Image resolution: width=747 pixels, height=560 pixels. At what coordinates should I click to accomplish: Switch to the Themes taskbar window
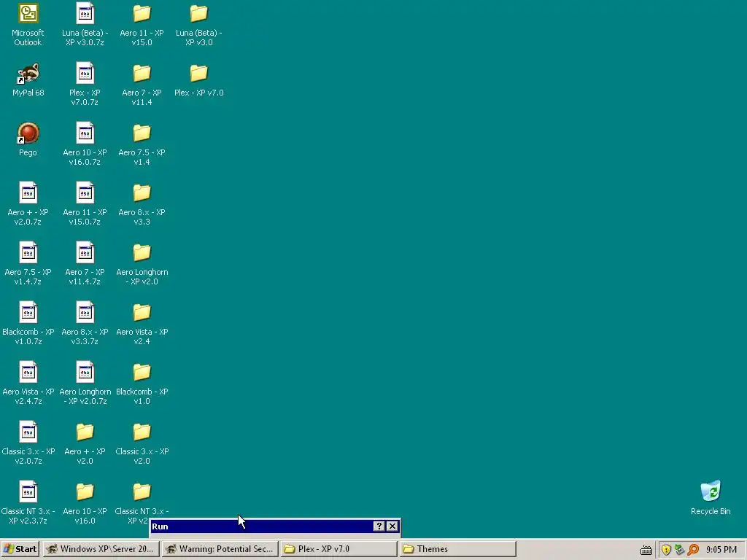click(x=458, y=549)
